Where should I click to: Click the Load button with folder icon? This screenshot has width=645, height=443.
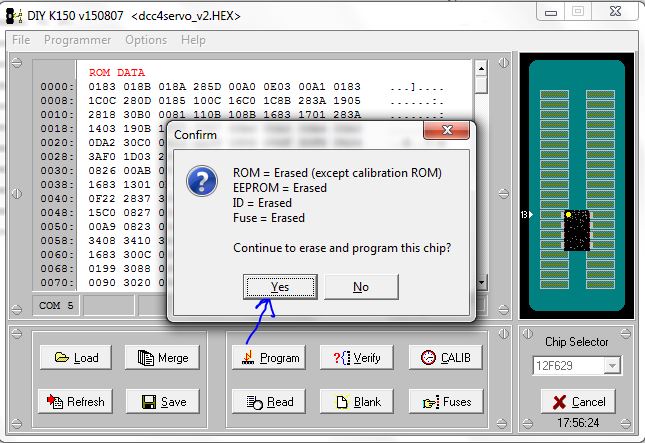pos(77,357)
